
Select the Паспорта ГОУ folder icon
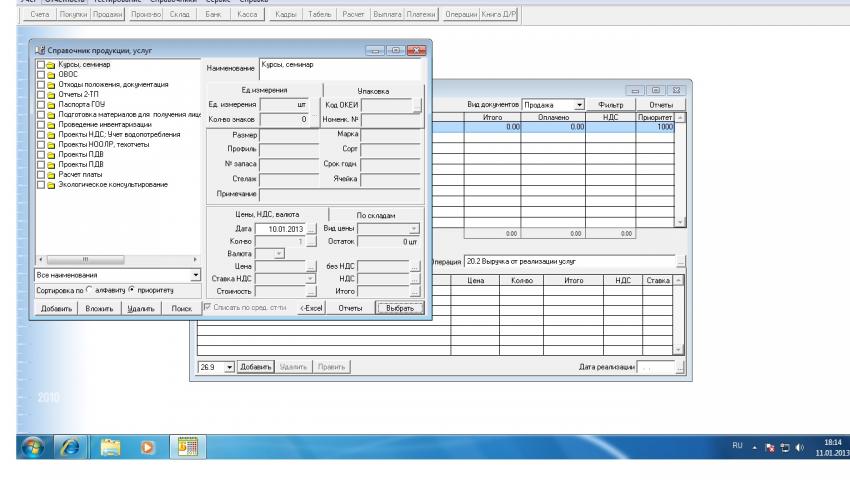click(x=50, y=102)
